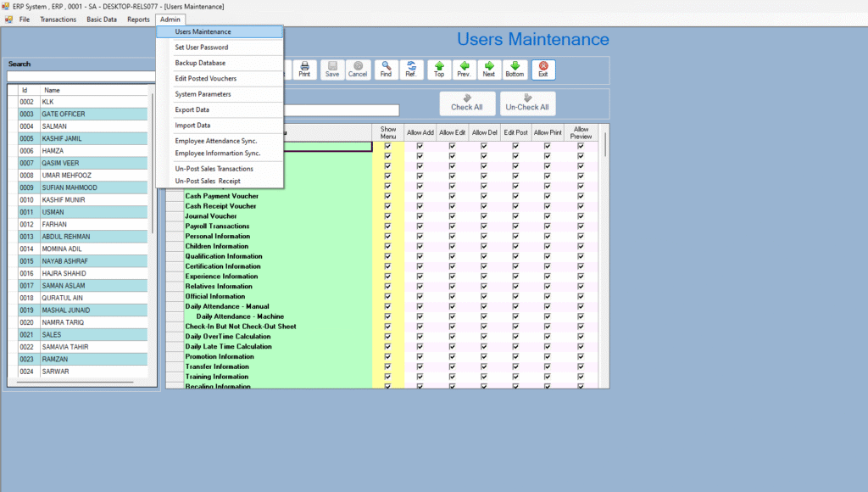Image resolution: width=868 pixels, height=492 pixels.
Task: Toggle Show Menu checkbox for Journal Voucher
Action: coord(388,216)
